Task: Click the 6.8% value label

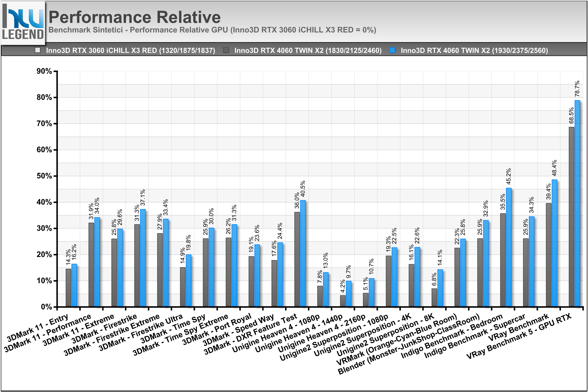Action: click(434, 279)
